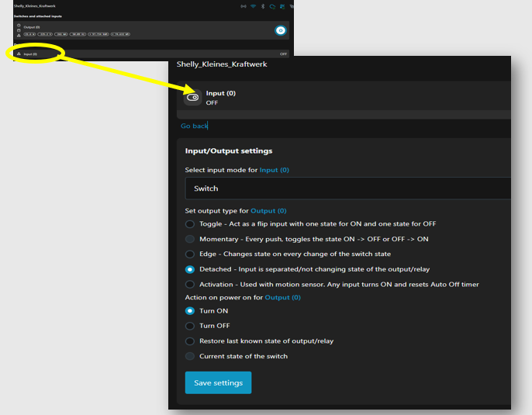Click the Input (0) switch icon
The image size is (532, 415).
coord(192,98)
